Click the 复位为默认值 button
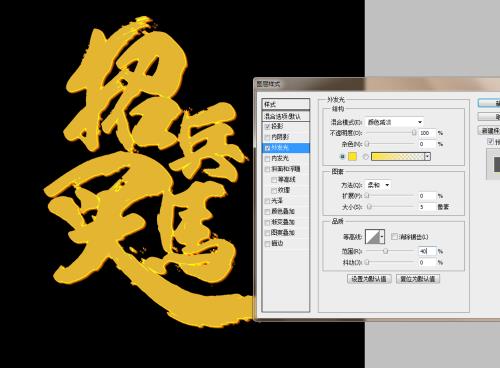This screenshot has width=500, height=368. pos(418,279)
